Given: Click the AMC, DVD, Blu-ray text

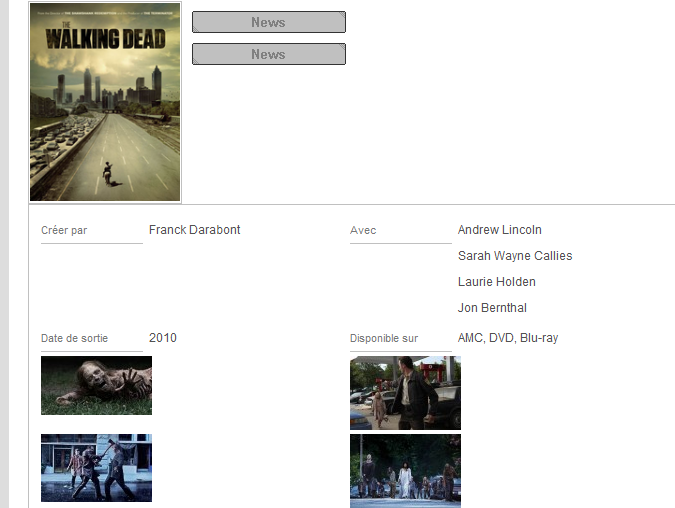Looking at the screenshot, I should (x=508, y=338).
